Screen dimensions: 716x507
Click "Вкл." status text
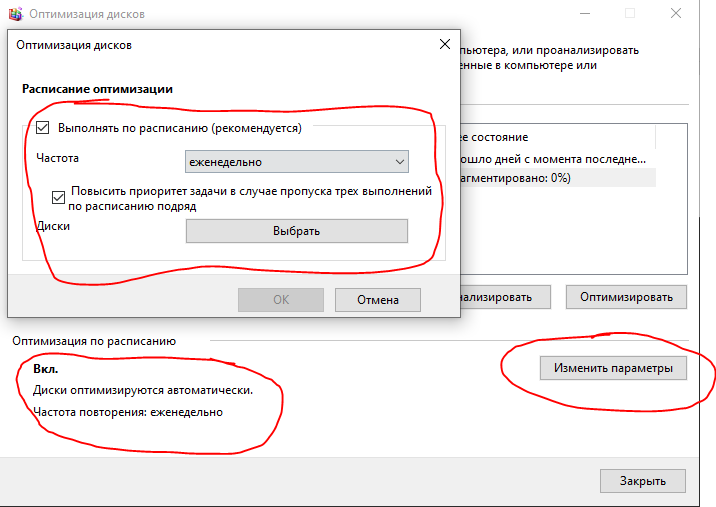coord(46,369)
